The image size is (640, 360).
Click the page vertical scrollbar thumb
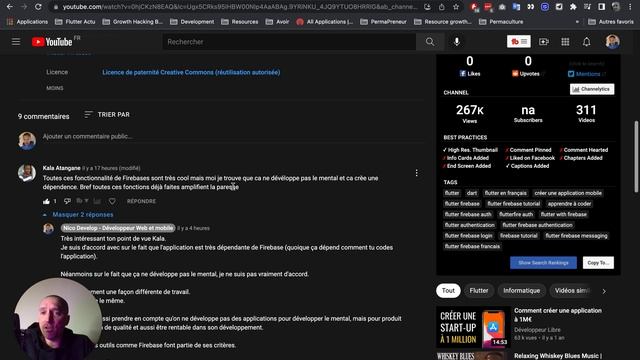tap(636, 156)
